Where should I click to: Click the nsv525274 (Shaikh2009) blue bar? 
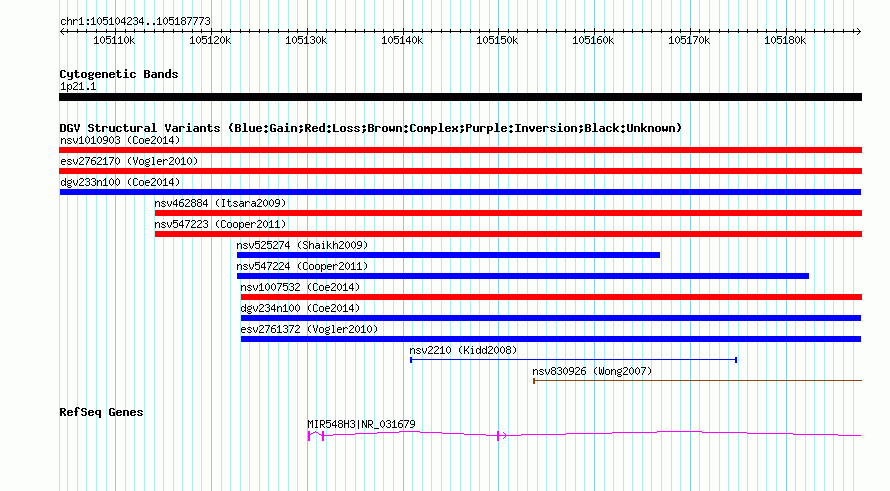[448, 255]
